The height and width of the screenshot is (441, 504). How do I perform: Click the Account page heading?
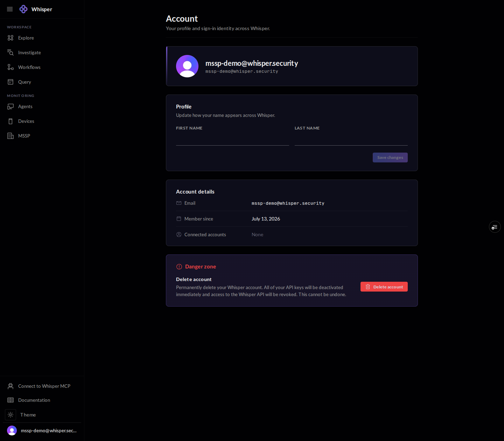tap(182, 19)
